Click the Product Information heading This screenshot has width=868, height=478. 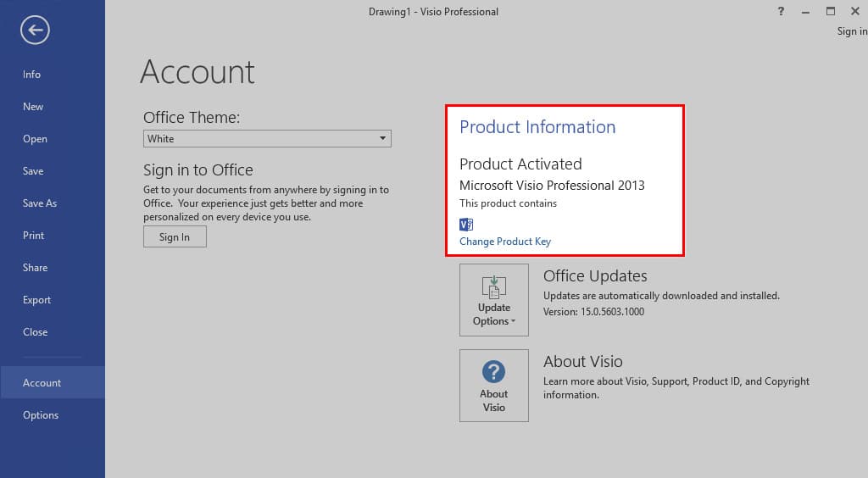tap(537, 126)
